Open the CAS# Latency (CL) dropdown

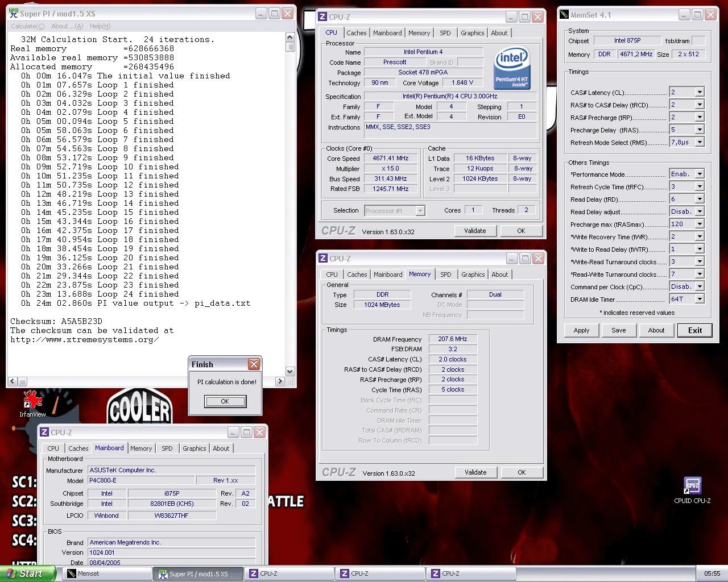tap(700, 92)
